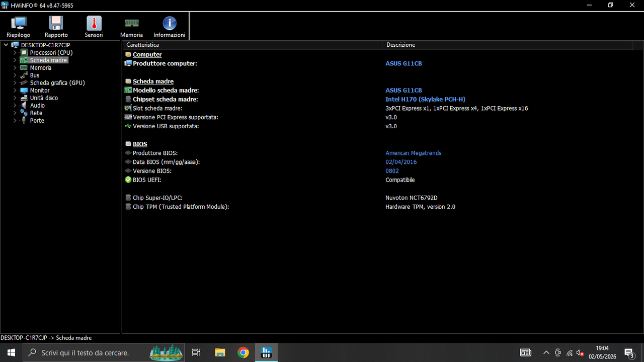Click the PCI Express version icon
The image size is (644, 362).
coord(128,117)
